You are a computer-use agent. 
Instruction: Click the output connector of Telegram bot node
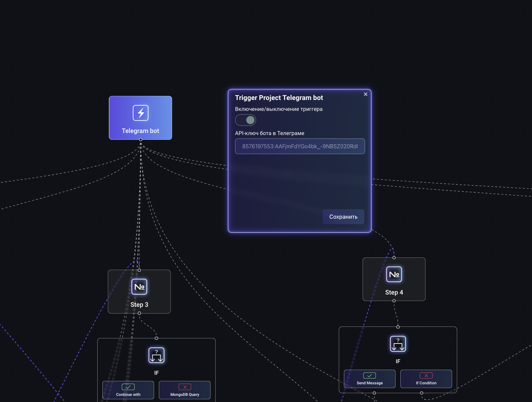click(140, 140)
